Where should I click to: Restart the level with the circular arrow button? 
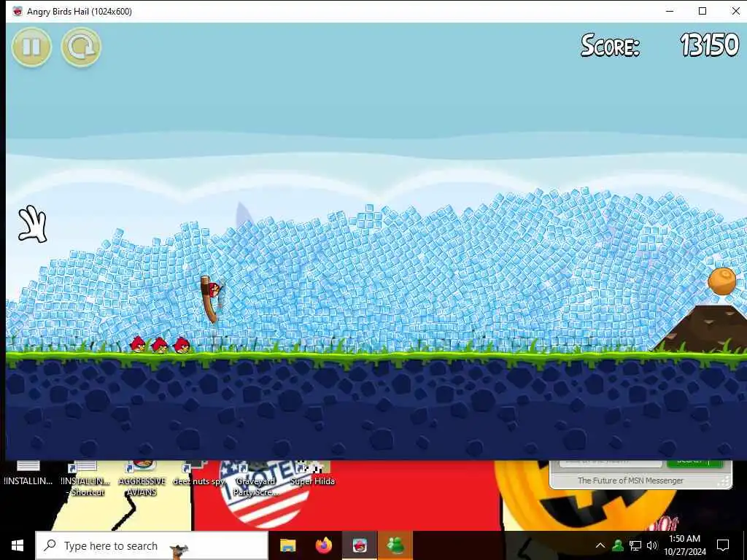(x=81, y=47)
